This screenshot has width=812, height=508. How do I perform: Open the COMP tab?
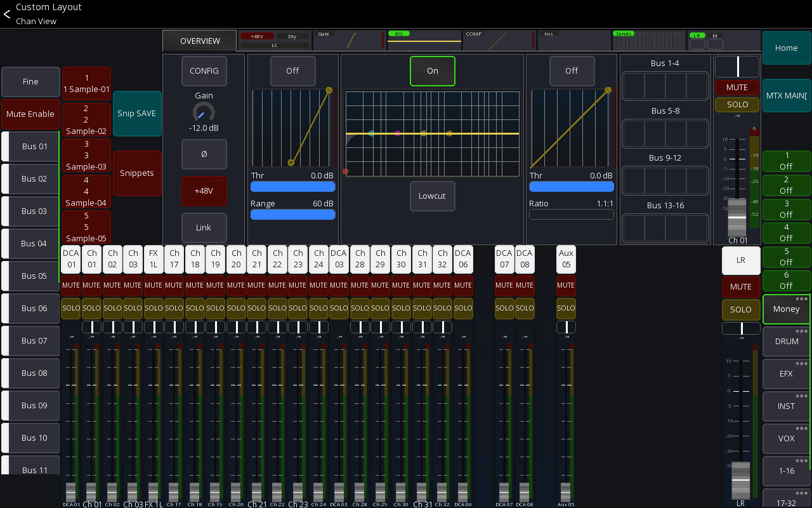point(499,41)
